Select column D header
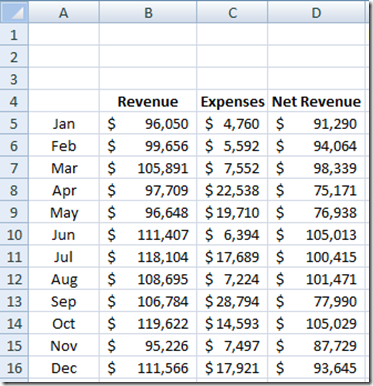 coord(316,13)
